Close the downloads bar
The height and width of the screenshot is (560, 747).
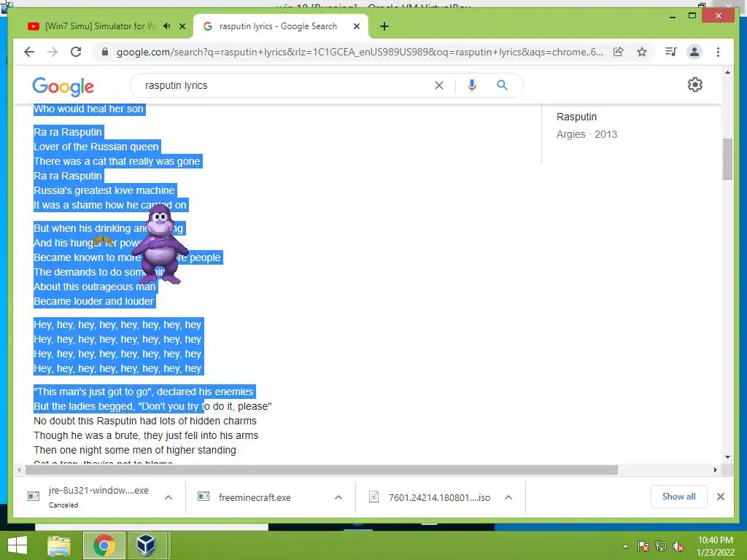(720, 497)
